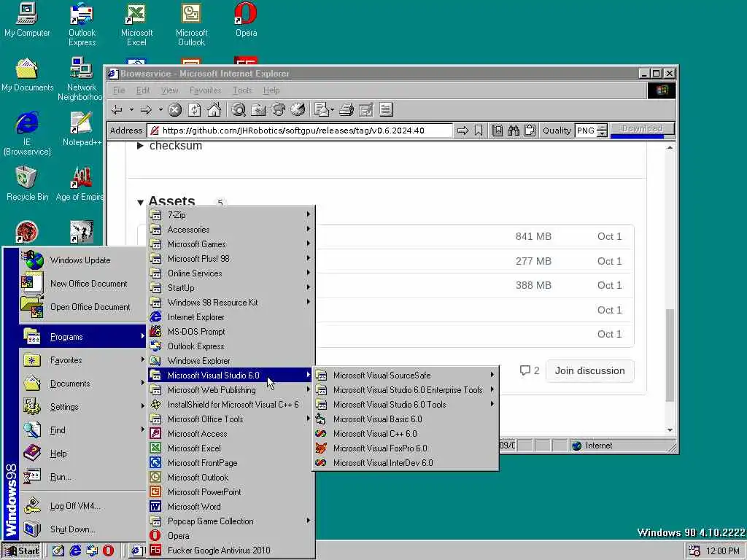Screen dimensions: 747x560
Task: Click Opera icon in Quick Launch bar
Action: (109, 551)
